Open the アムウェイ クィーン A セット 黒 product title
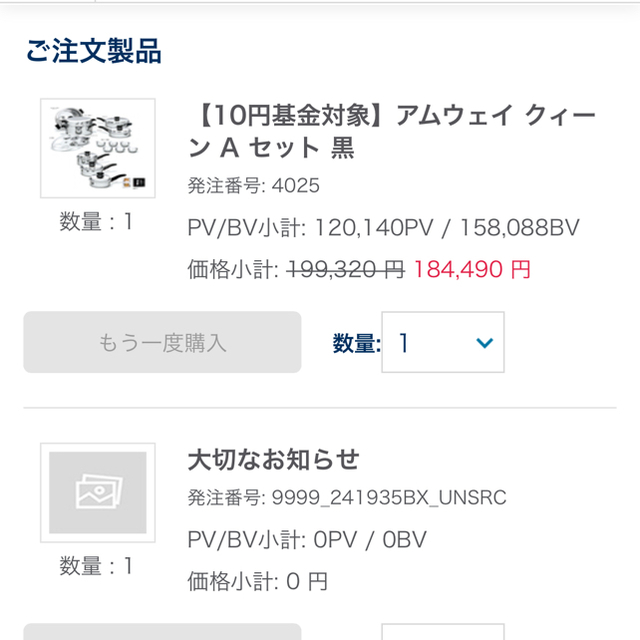The width and height of the screenshot is (640, 640). [x=392, y=131]
